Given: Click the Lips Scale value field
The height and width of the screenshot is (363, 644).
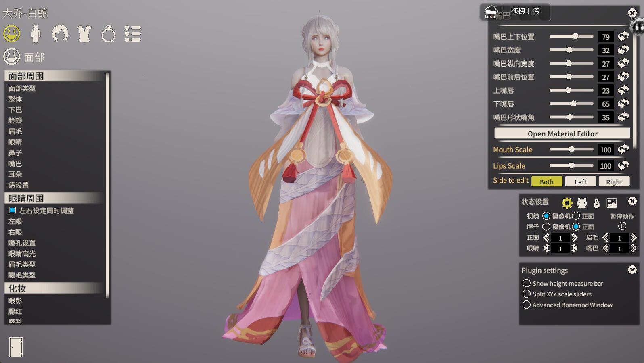Looking at the screenshot, I should (605, 166).
